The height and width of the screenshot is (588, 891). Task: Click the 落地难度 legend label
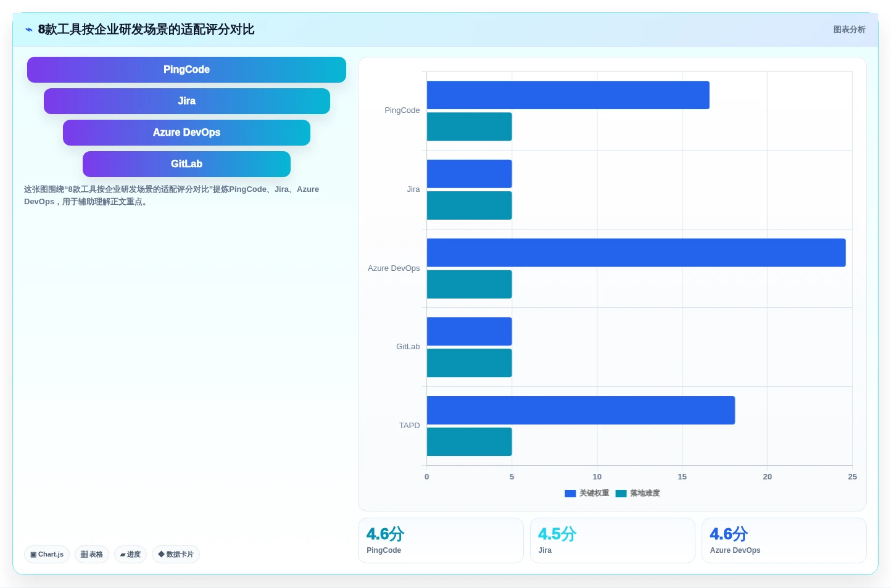click(x=645, y=493)
